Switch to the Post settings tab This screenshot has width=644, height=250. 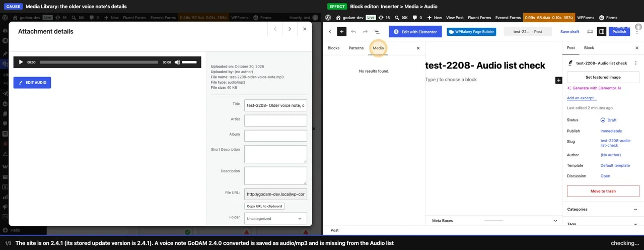(570, 48)
